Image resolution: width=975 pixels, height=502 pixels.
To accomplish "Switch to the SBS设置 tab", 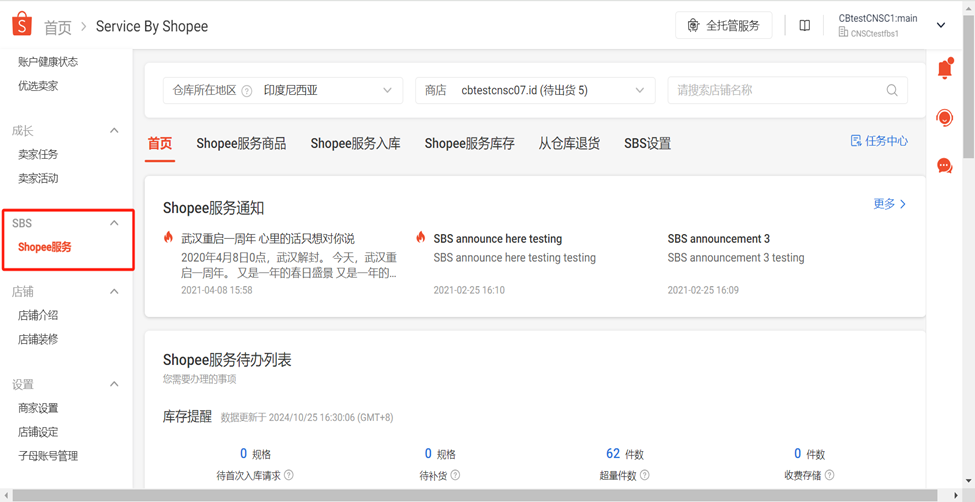I will click(647, 144).
